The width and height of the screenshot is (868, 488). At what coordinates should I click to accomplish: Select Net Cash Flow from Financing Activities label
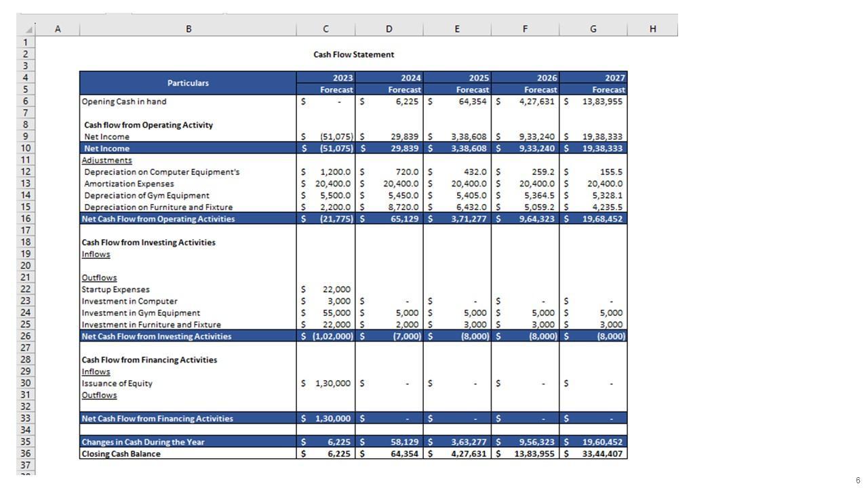pos(157,419)
